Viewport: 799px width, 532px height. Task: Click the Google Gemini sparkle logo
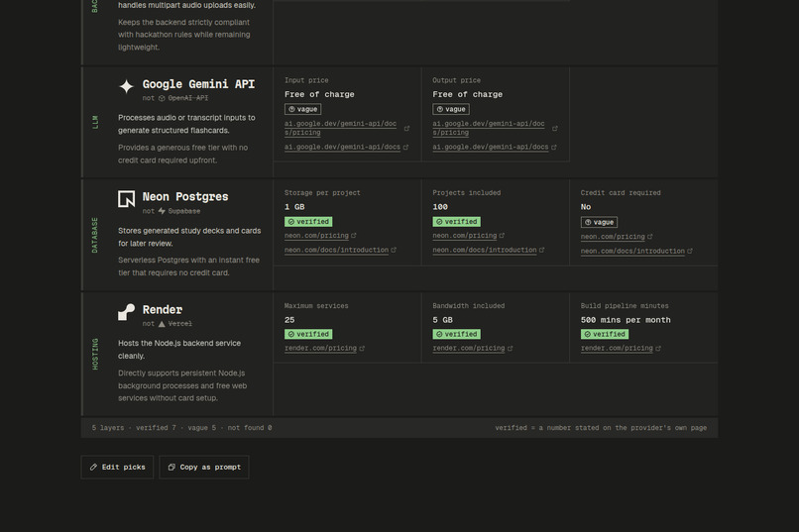click(126, 86)
